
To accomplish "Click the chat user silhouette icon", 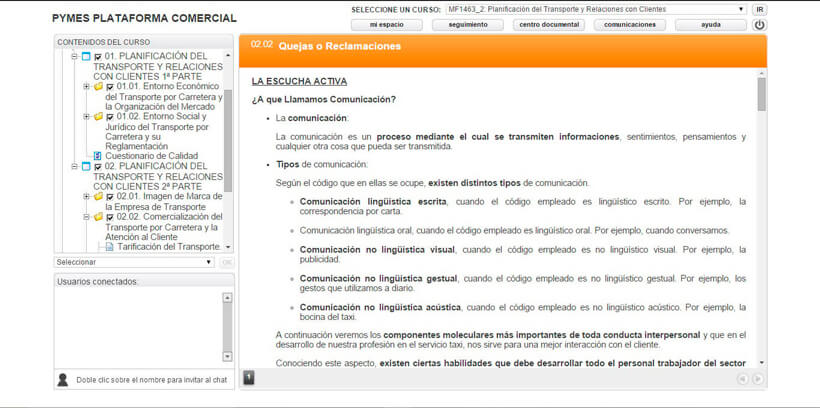I will [63, 380].
